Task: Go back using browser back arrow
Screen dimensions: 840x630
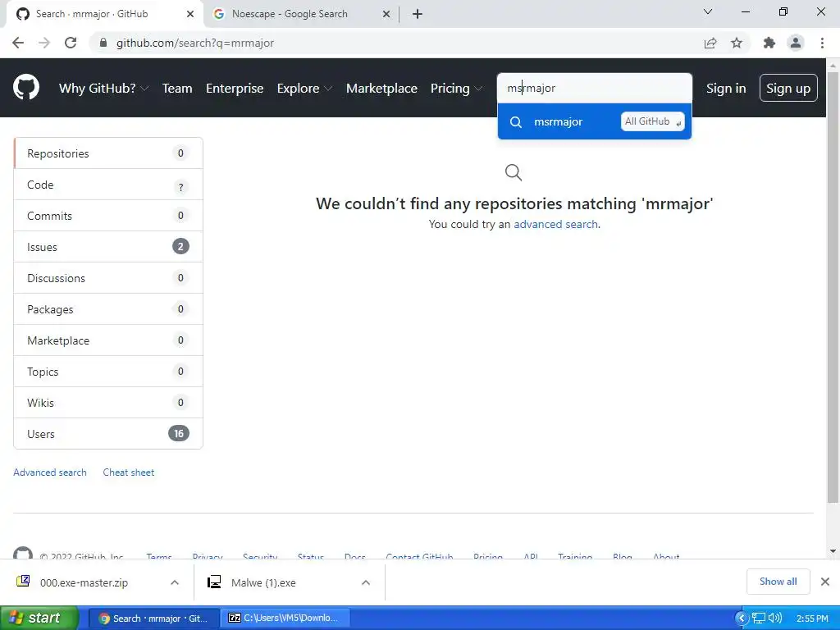Action: click(18, 43)
